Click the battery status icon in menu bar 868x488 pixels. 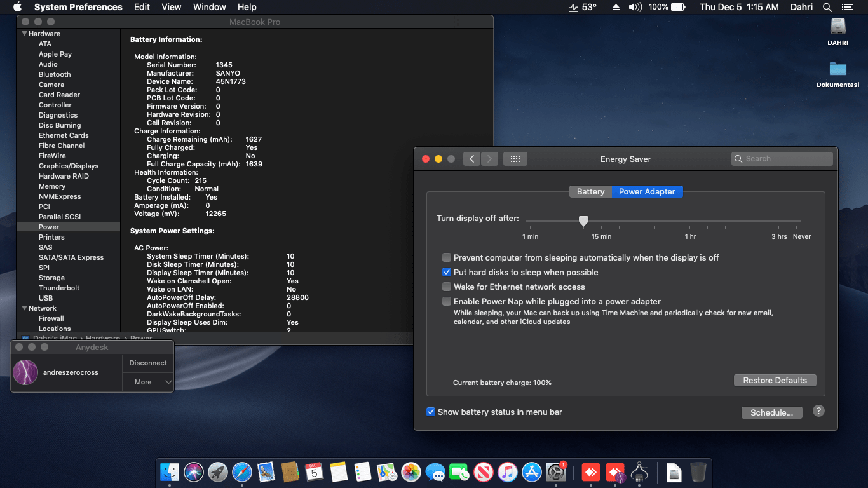click(x=678, y=7)
